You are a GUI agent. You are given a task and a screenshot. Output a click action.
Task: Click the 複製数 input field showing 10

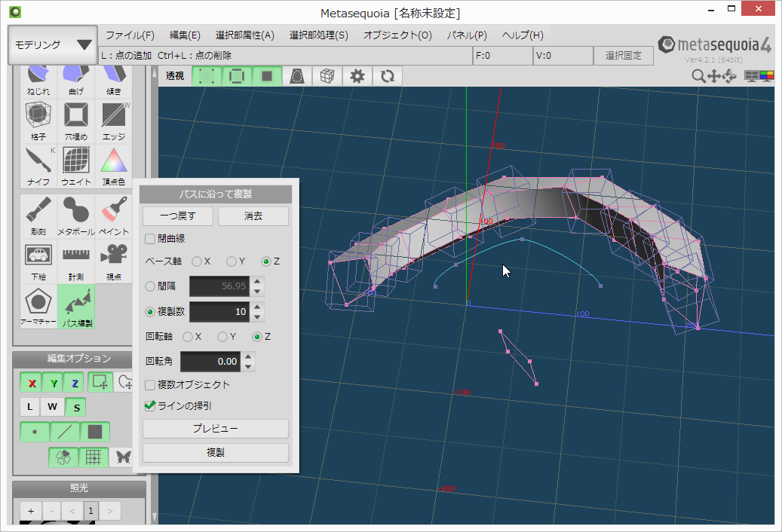point(219,312)
